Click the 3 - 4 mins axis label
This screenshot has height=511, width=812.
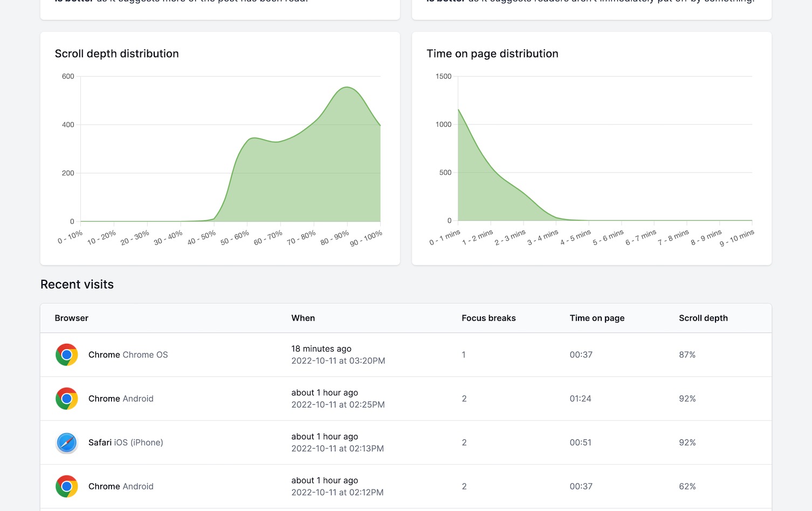click(542, 237)
